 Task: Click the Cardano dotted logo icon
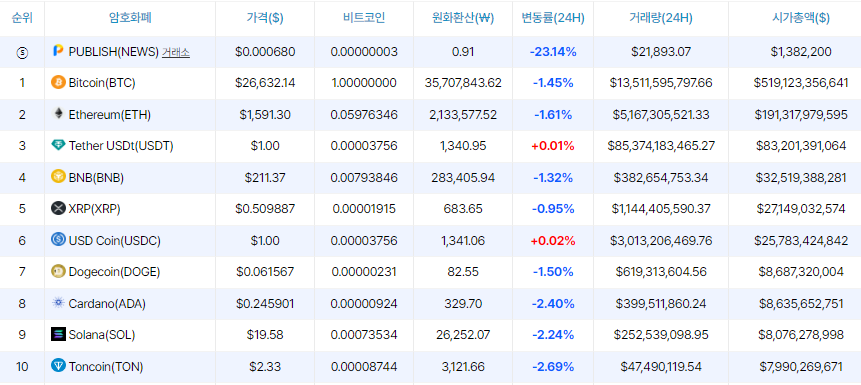[x=58, y=303]
